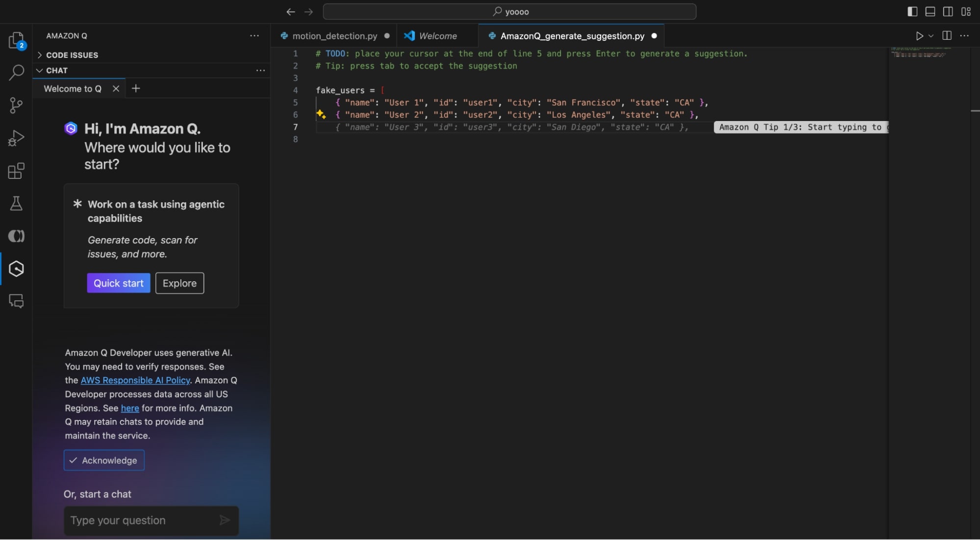
Task: Open the AWS Responsible AI Policy link
Action: pos(135,380)
